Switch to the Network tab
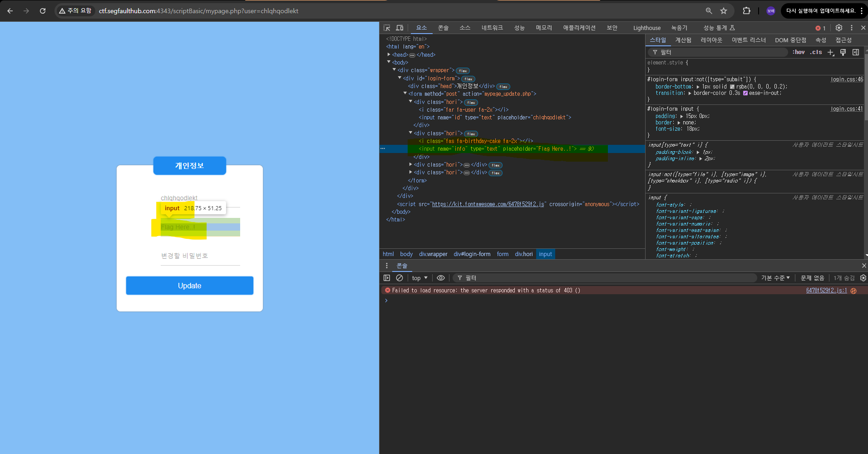The width and height of the screenshot is (868, 454). (x=492, y=28)
